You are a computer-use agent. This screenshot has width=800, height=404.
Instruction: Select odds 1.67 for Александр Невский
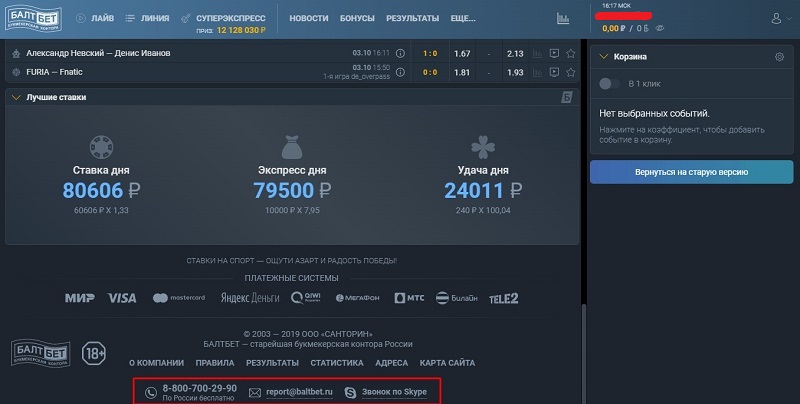[462, 53]
